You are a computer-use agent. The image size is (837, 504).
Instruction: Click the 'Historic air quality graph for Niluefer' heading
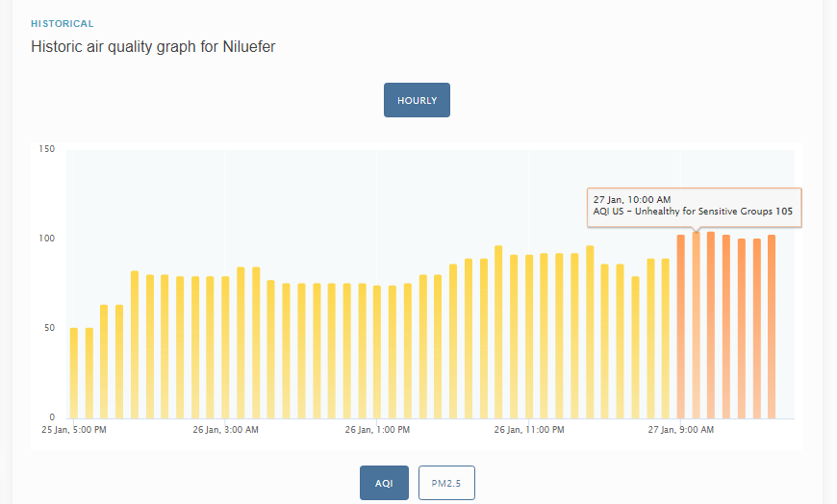153,46
